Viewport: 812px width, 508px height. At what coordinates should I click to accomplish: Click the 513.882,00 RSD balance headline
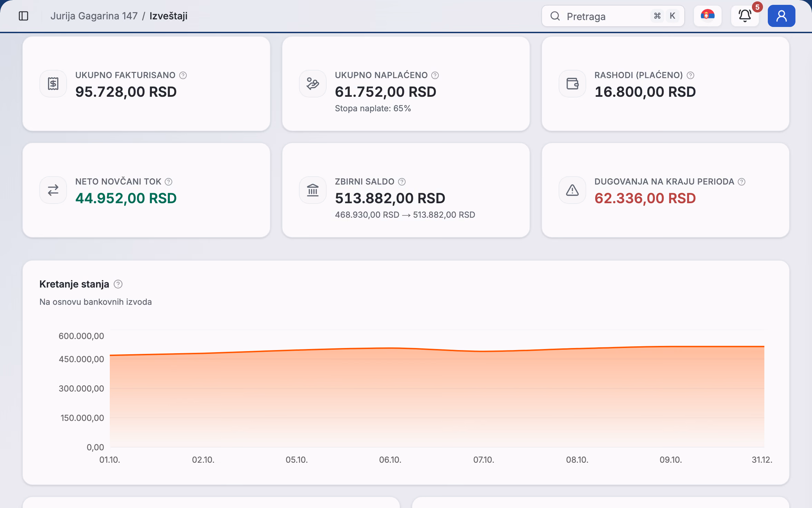(390, 198)
